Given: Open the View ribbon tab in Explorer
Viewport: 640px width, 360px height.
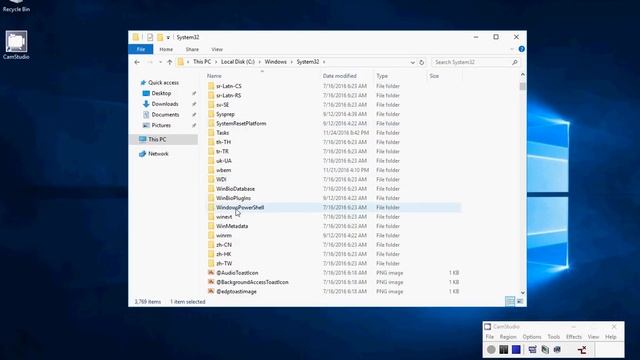Looking at the screenshot, I should tap(217, 49).
